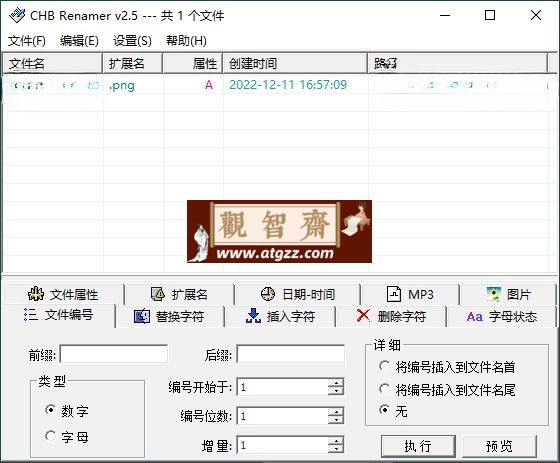
Task: Click the 文件编号 tab list icon
Action: coord(31,315)
